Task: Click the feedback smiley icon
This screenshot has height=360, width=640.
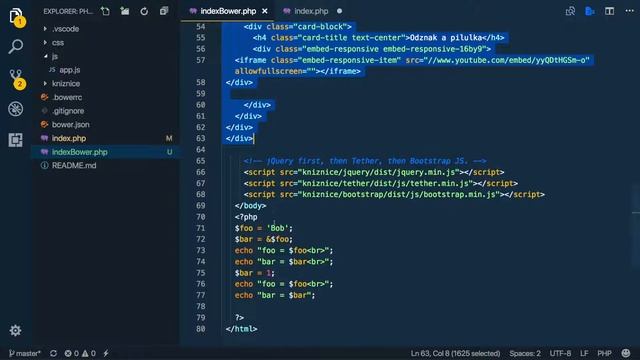Action: click(x=625, y=353)
